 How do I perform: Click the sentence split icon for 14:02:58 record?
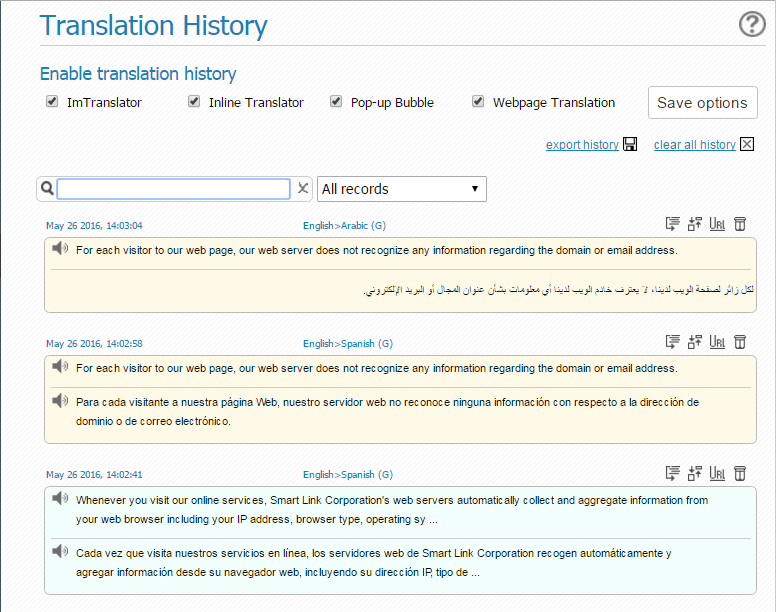(694, 342)
